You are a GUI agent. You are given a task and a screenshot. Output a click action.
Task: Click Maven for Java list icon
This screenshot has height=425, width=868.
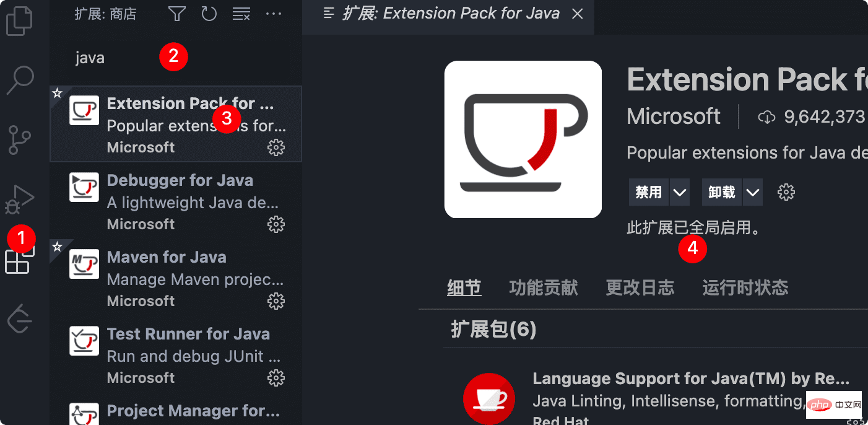pyautogui.click(x=84, y=264)
